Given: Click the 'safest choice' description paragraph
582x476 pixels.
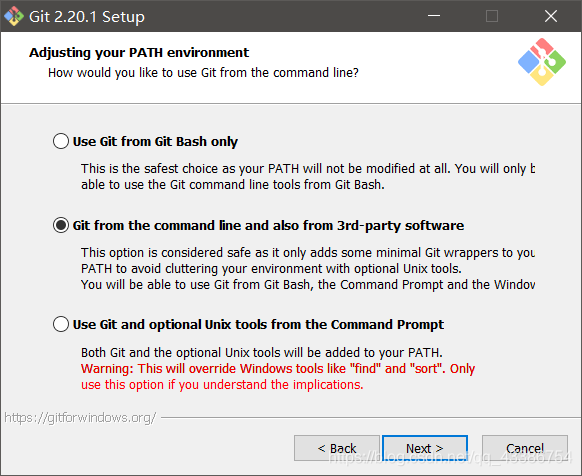Looking at the screenshot, I should 308,176.
